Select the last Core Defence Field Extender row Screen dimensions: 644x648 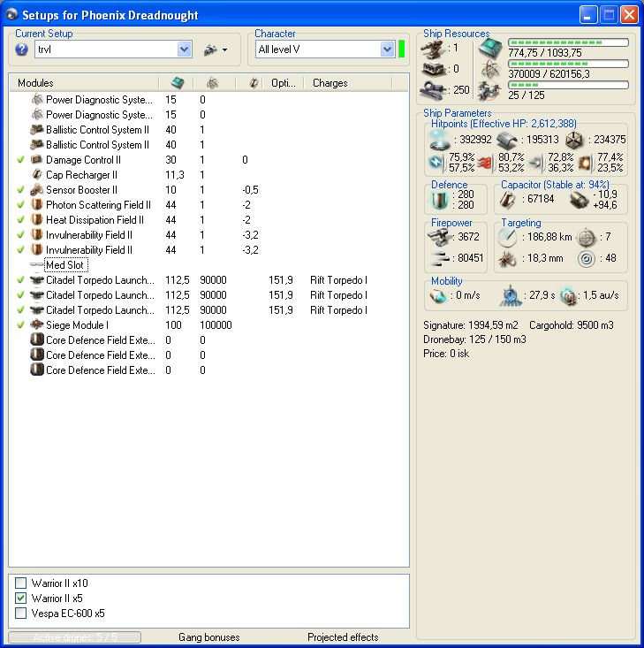208,370
